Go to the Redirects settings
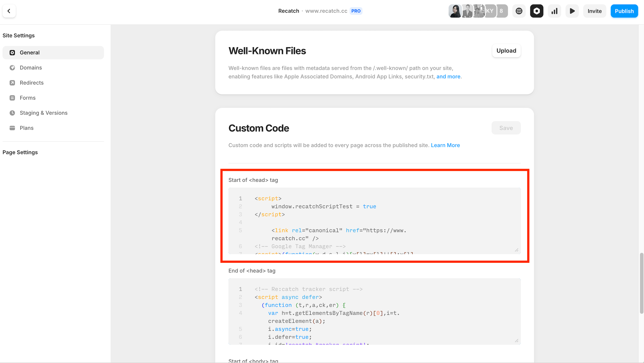Image resolution: width=644 pixels, height=363 pixels. [x=32, y=83]
